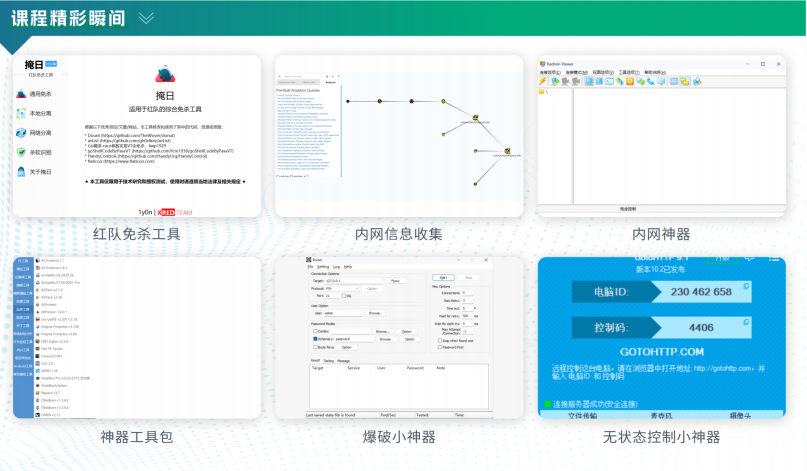Select Radmin Send Message bubble icon
The width and height of the screenshot is (807, 471).
661,81
